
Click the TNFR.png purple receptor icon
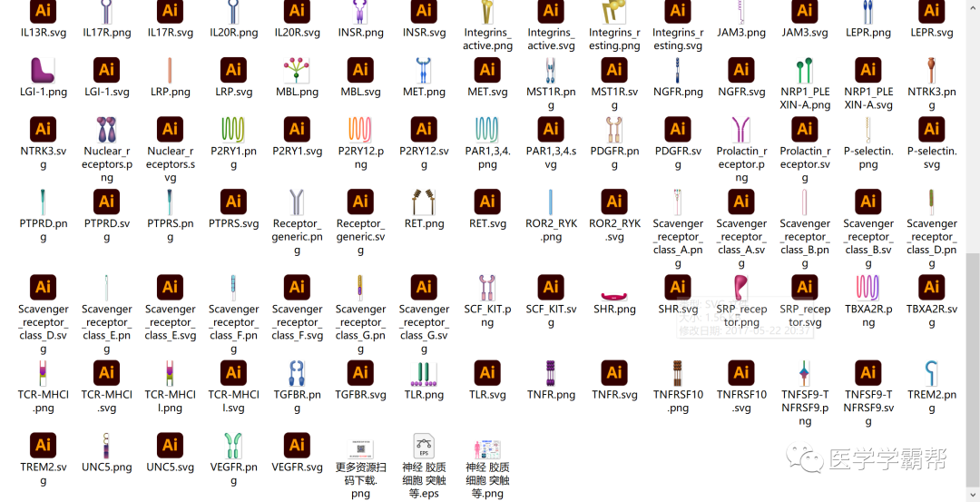[x=551, y=373]
